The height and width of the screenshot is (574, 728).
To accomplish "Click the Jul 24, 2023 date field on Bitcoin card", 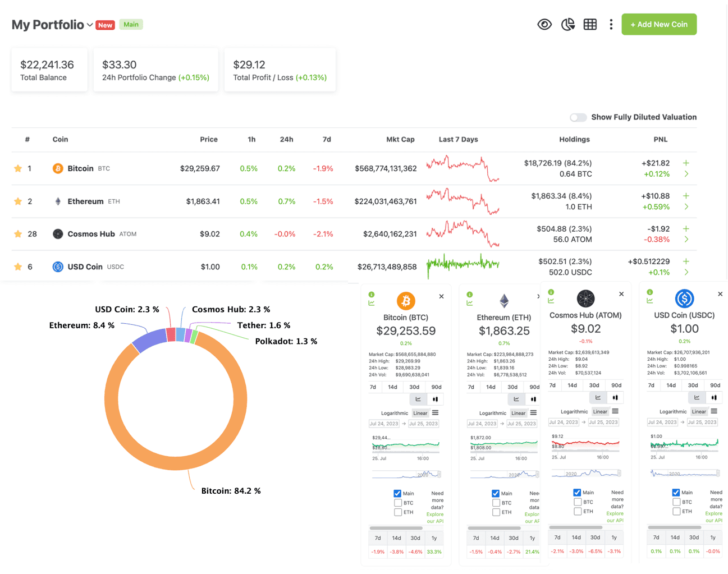I will [x=384, y=424].
